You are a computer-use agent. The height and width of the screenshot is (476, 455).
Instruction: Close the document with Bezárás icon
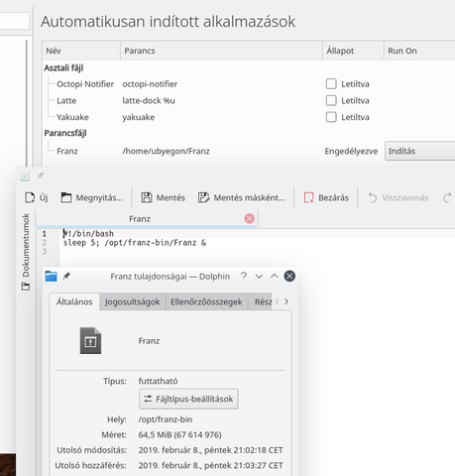(x=308, y=197)
